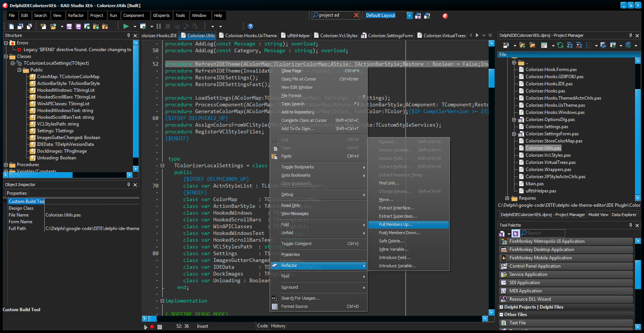Image resolution: width=644 pixels, height=333 pixels.
Task: Collapse the Classes node in Structure tree
Action: click(6, 56)
